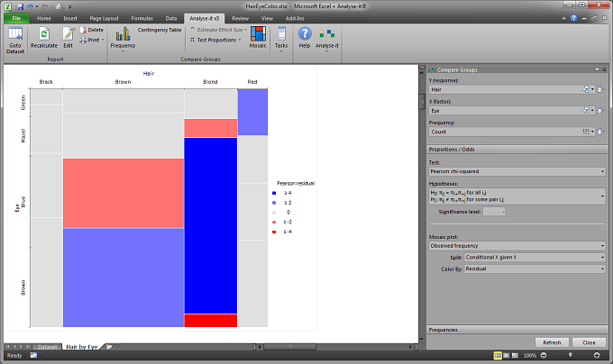Open Analyse-it Help
Screen dimensions: 613x364
(x=305, y=38)
